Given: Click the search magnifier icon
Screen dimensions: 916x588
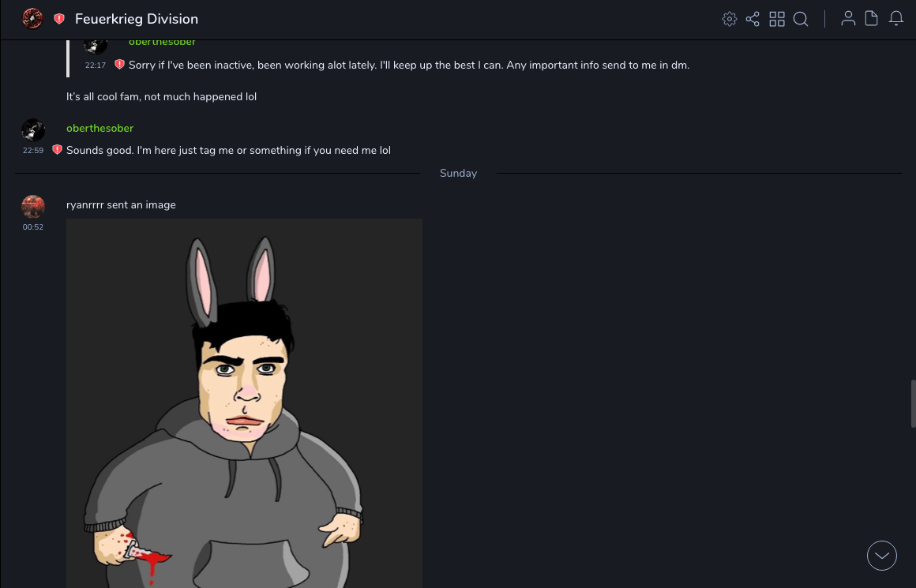Looking at the screenshot, I should [801, 19].
